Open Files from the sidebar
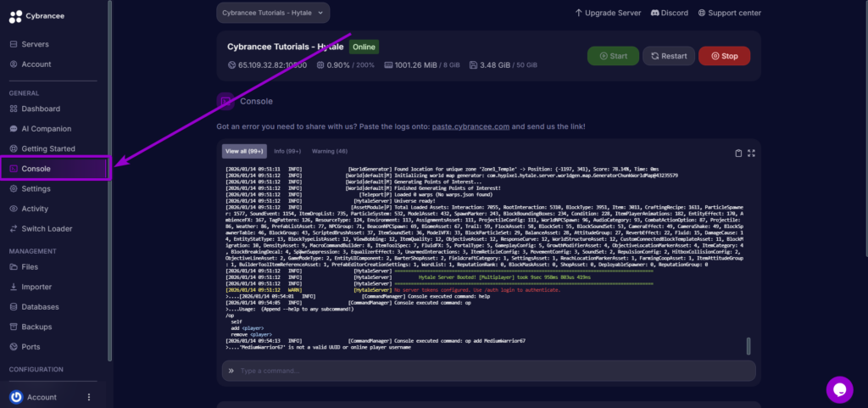This screenshot has width=868, height=408. click(30, 267)
